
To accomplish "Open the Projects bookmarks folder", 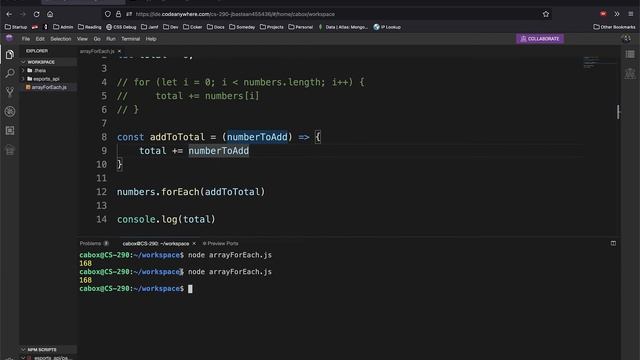I will 271,27.
